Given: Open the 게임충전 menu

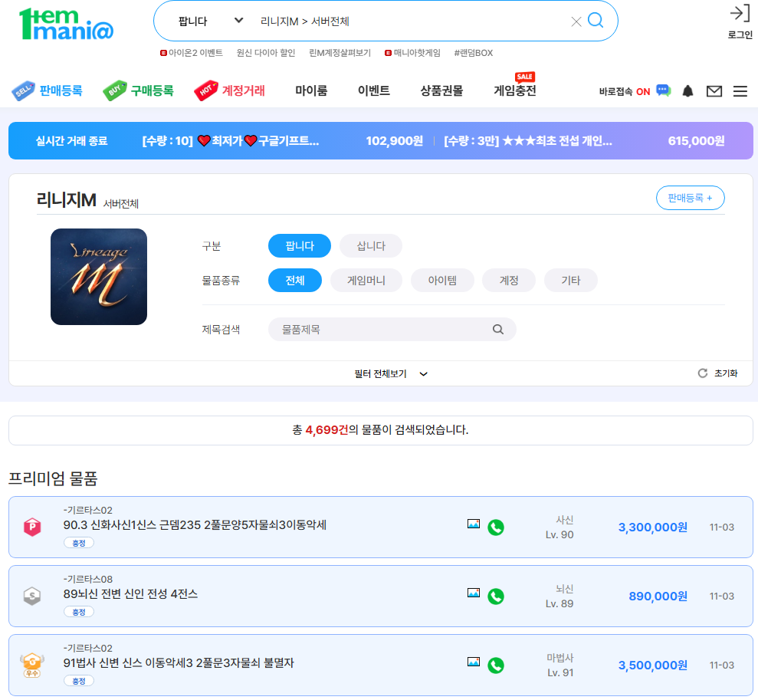Looking at the screenshot, I should (515, 90).
